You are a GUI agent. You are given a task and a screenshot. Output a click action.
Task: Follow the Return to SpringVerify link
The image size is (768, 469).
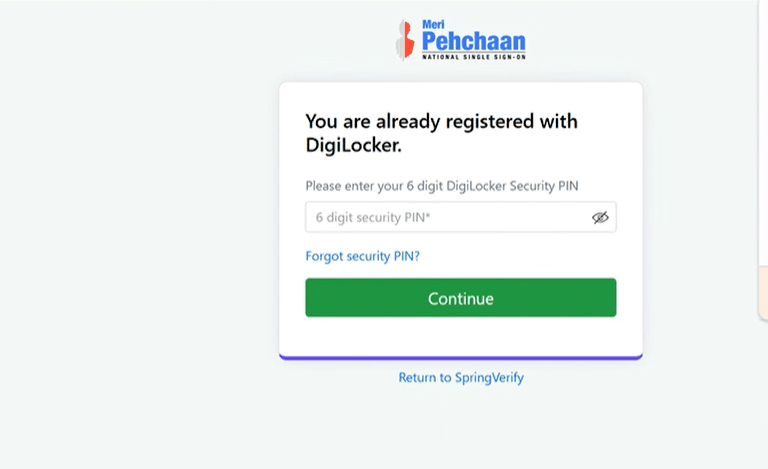click(461, 378)
